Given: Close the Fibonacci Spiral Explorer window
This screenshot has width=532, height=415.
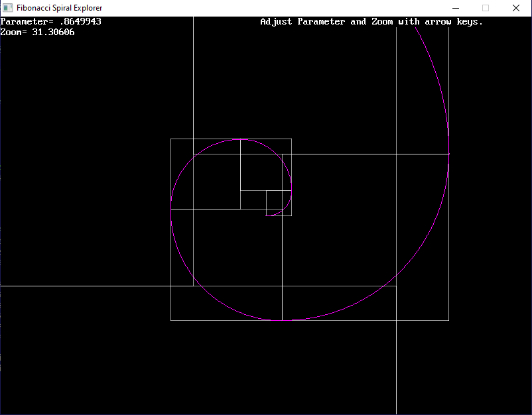Looking at the screenshot, I should pyautogui.click(x=516, y=8).
